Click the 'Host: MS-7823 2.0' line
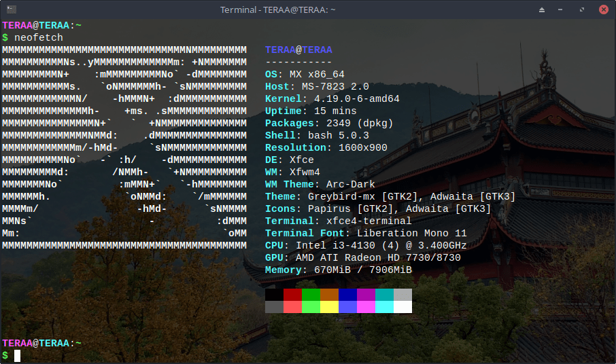 [x=317, y=86]
